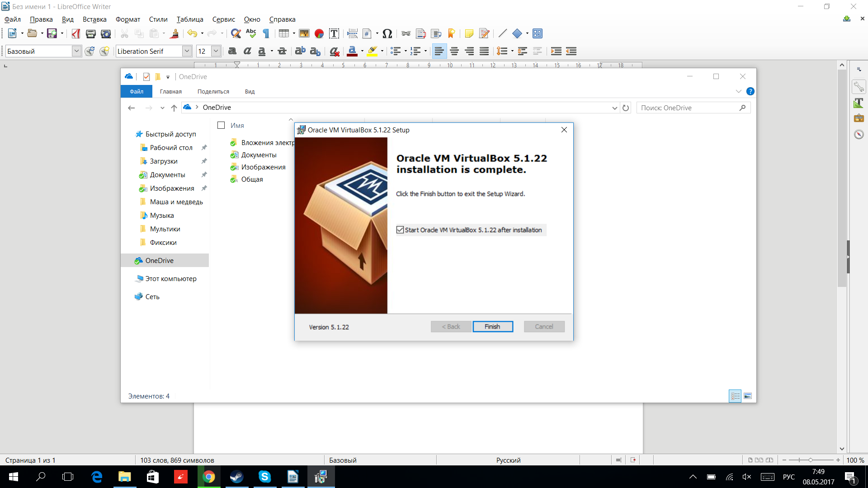Expand the Explorer ribbon chevron
Viewport: 868px width, 488px height.
(x=738, y=91)
